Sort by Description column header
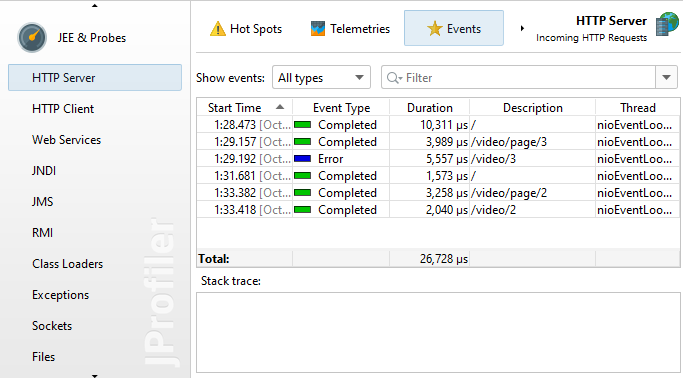The width and height of the screenshot is (683, 378). tap(532, 108)
